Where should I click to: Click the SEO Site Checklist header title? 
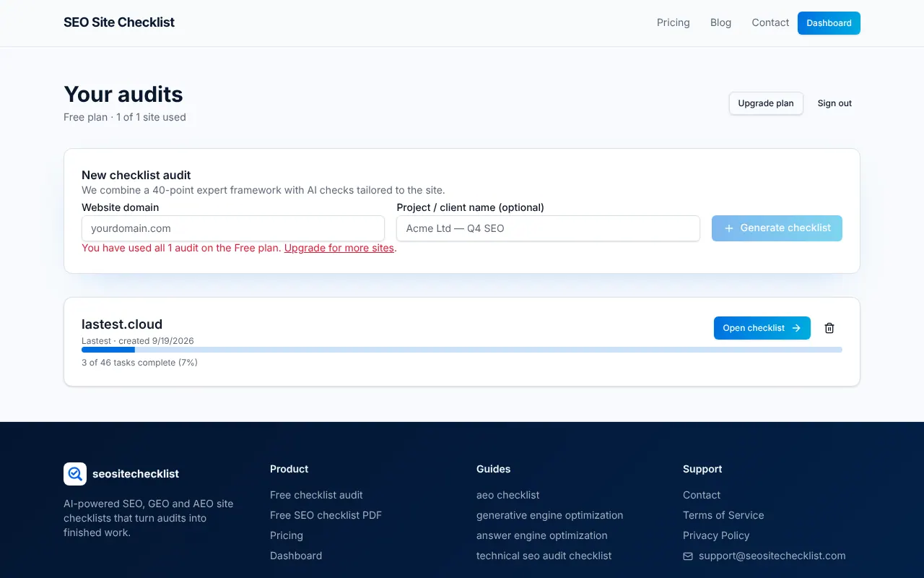pos(119,22)
